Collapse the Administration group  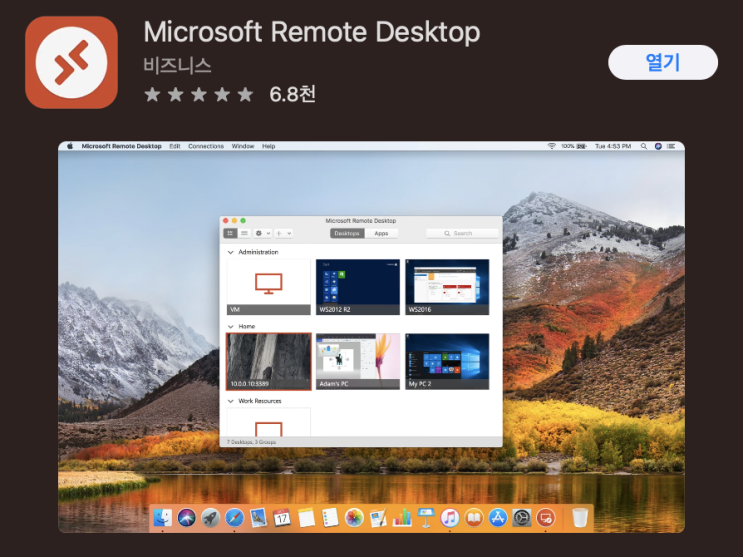pos(230,252)
